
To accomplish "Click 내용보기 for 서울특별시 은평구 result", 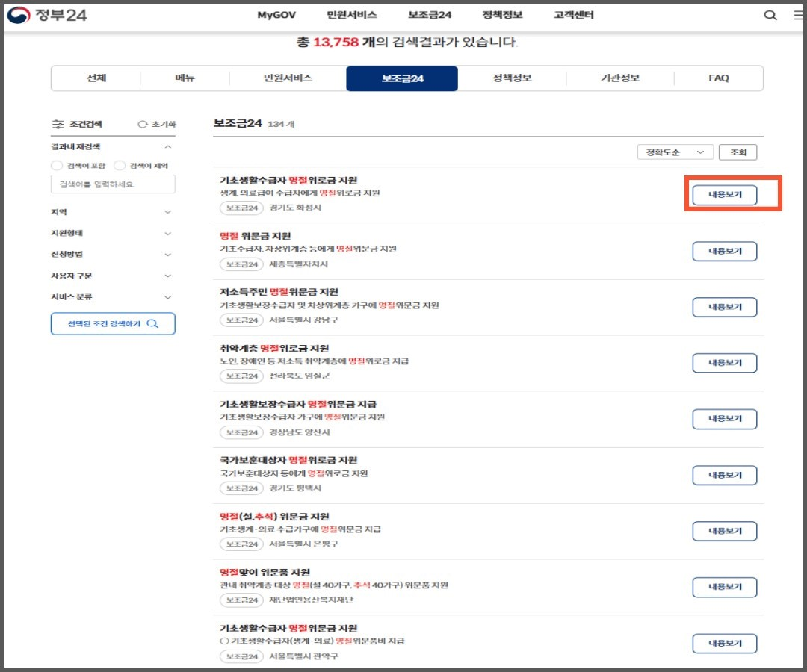I will [x=725, y=531].
